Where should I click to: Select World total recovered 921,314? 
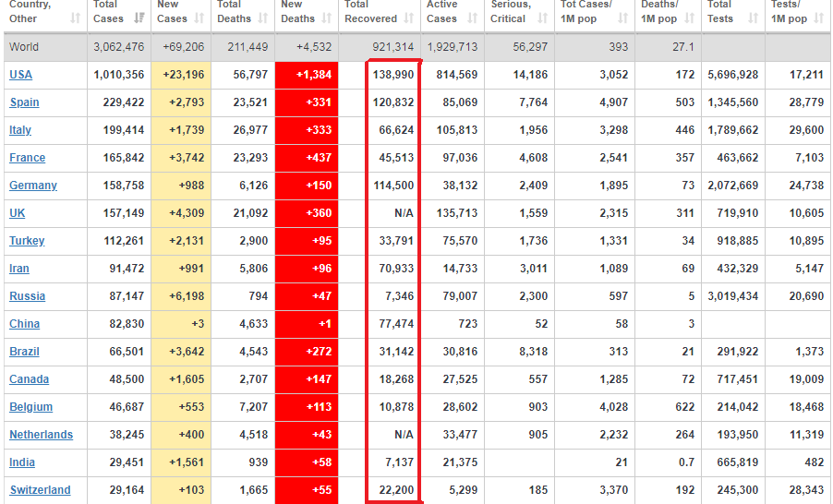click(x=393, y=47)
